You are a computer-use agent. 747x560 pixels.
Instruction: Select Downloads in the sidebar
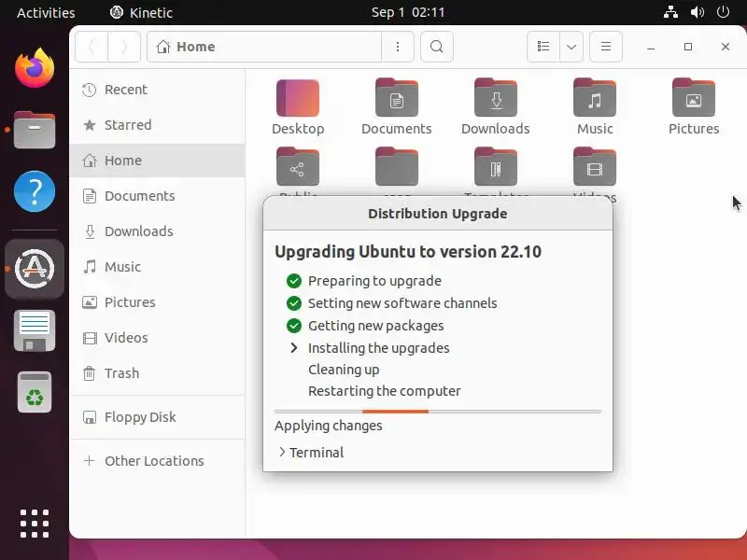click(157, 231)
